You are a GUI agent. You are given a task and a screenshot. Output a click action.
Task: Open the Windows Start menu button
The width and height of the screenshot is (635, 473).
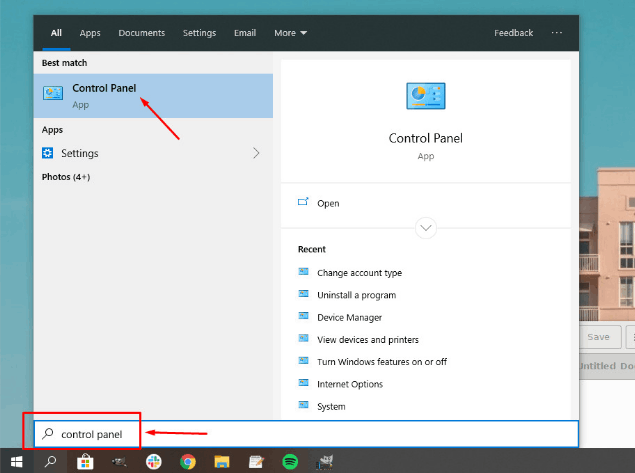[x=17, y=461]
